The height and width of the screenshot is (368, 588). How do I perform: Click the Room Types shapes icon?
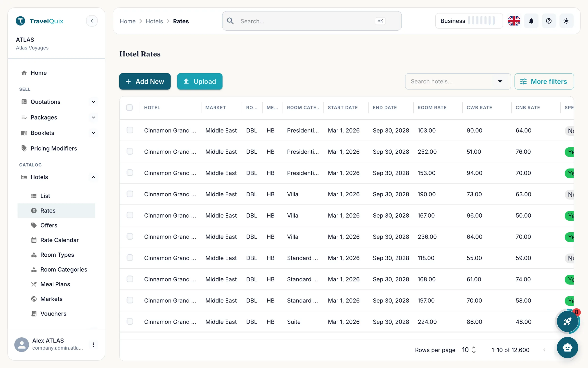coord(34,255)
